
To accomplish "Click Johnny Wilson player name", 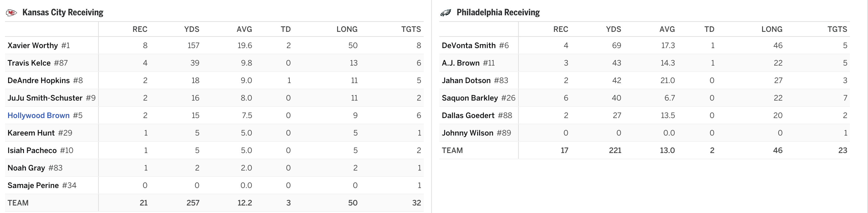I will tap(467, 133).
